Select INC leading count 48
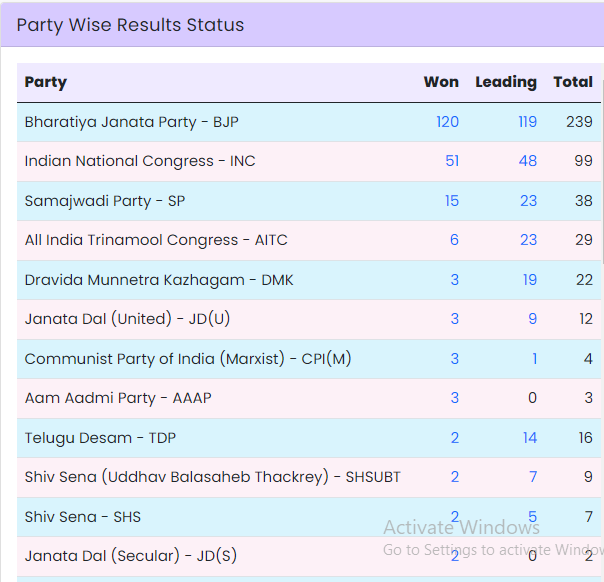Viewport: 604px width, 582px height. (x=527, y=161)
